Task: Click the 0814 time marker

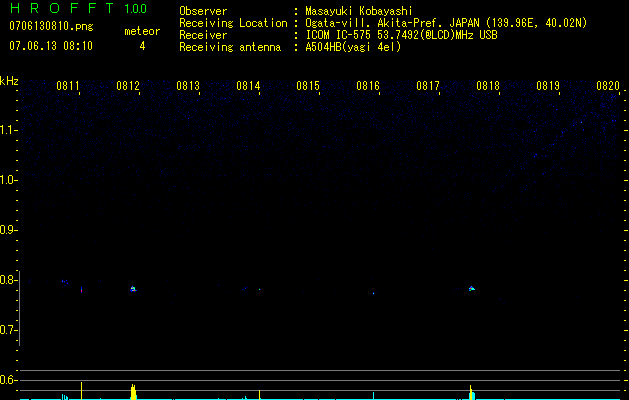Action: pos(248,86)
